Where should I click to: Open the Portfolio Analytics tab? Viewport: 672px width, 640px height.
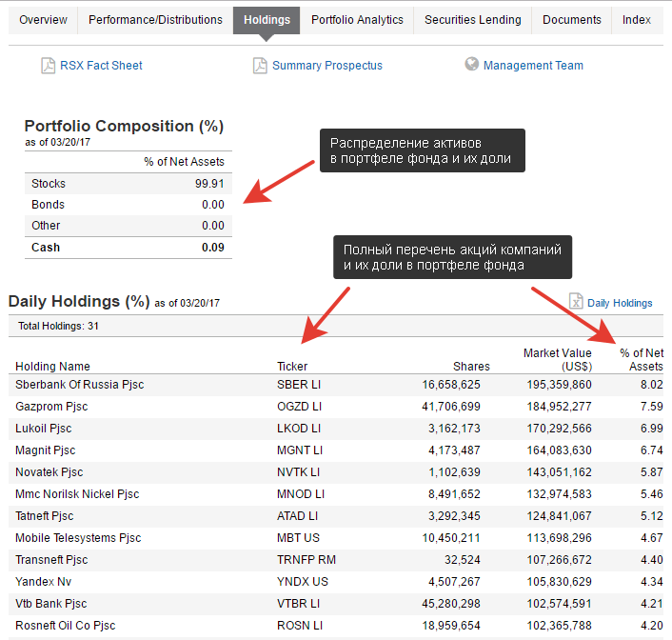tap(357, 20)
